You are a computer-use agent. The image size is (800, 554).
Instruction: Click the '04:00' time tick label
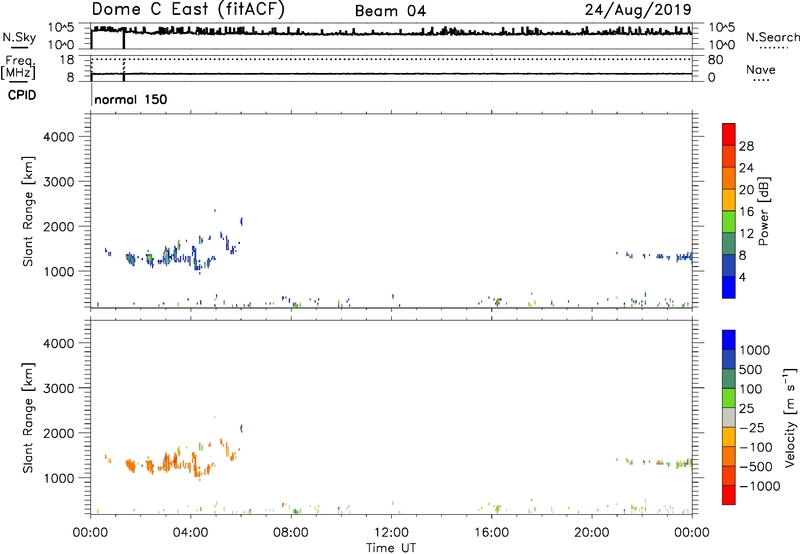tap(190, 533)
